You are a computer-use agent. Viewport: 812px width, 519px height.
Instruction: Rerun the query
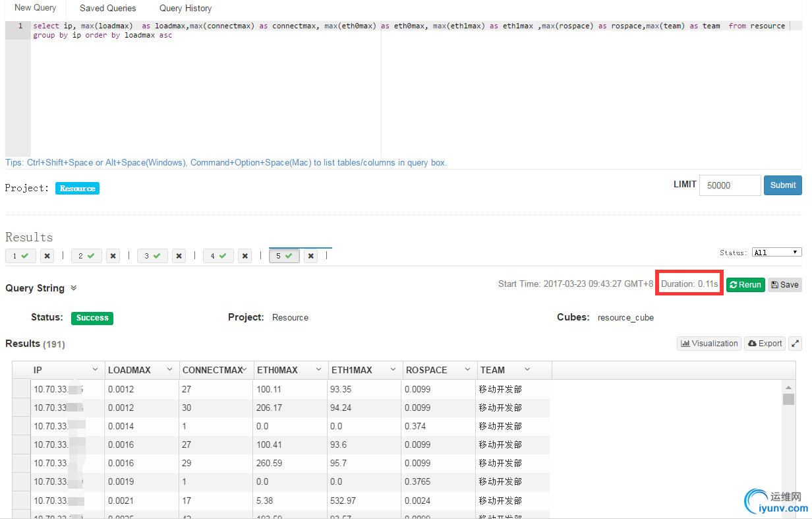tap(745, 285)
